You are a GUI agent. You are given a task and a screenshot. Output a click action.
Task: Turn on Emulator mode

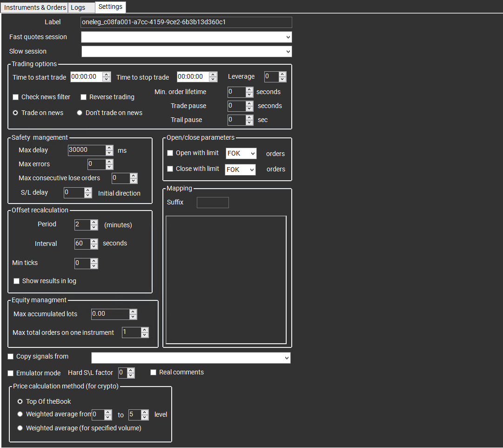(x=11, y=373)
